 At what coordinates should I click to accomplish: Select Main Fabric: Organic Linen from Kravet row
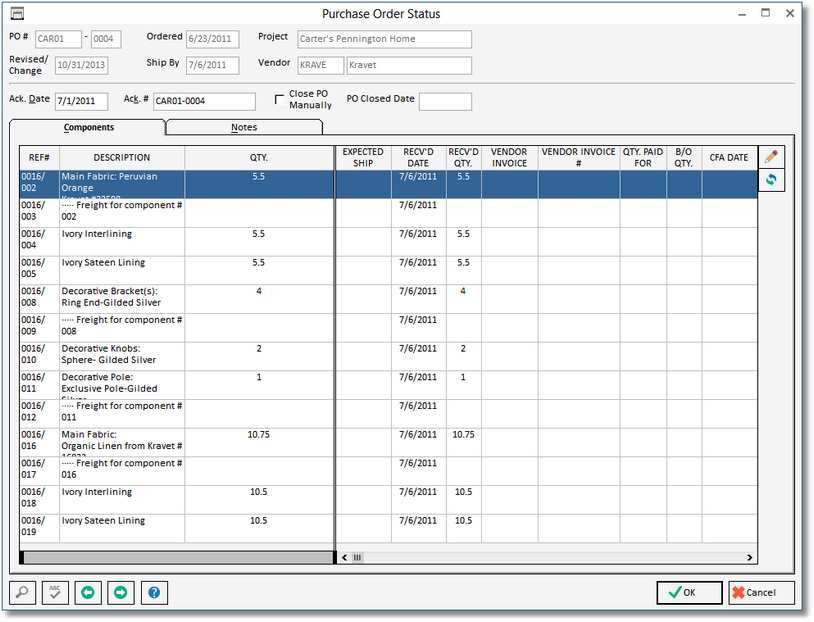pyautogui.click(x=388, y=442)
